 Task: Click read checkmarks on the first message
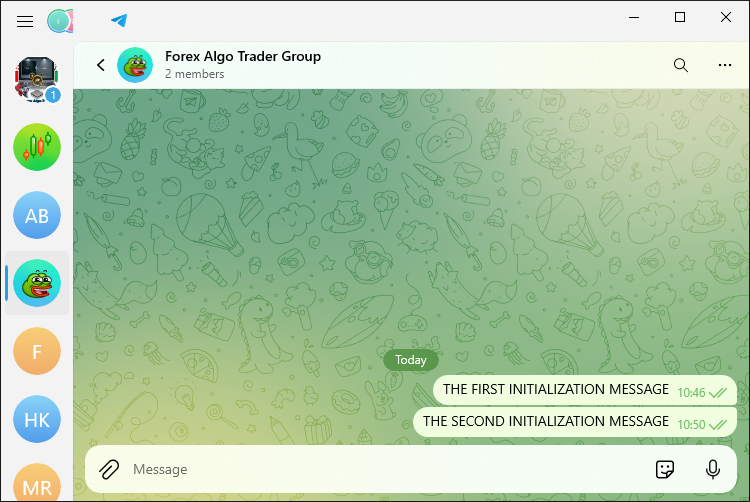coord(718,393)
